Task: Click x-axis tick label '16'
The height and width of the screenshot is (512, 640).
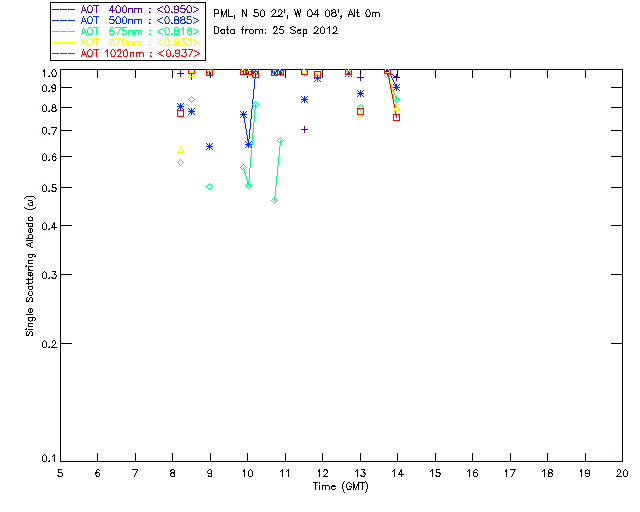Action: [x=473, y=473]
